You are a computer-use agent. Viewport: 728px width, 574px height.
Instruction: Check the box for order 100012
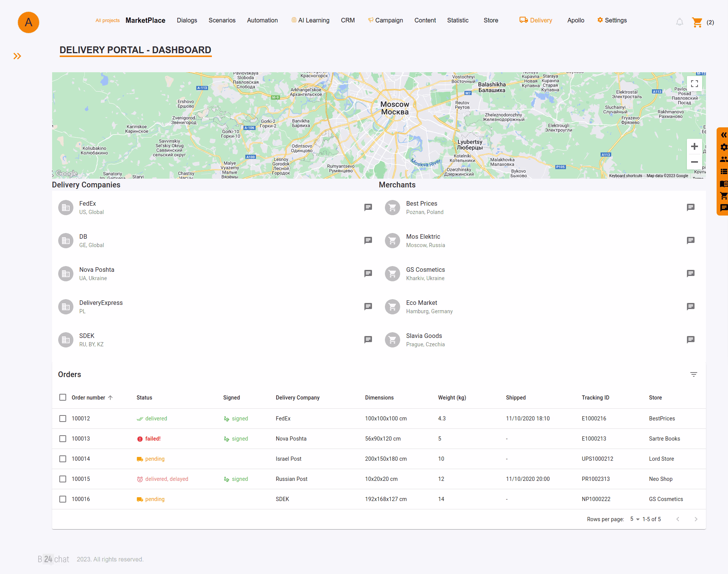coord(63,419)
